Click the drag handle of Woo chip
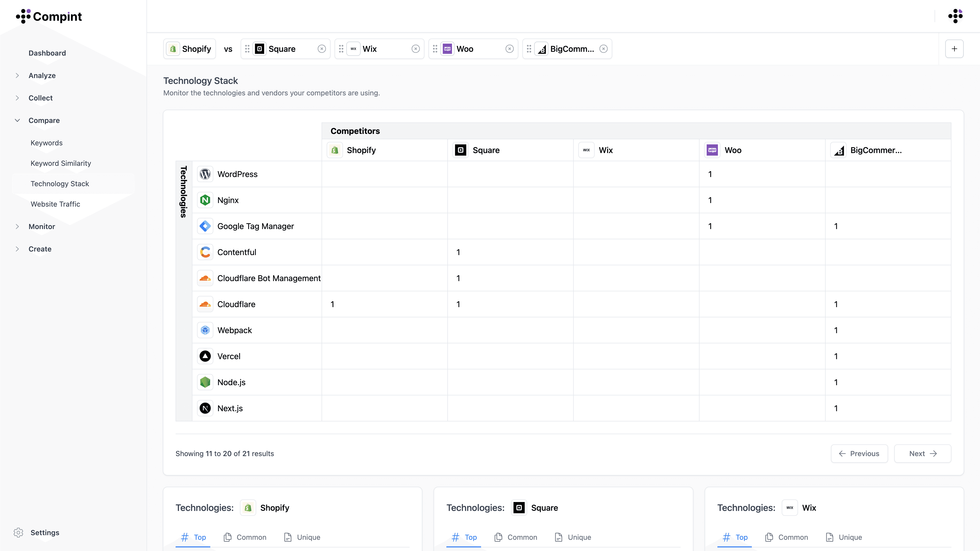The width and height of the screenshot is (980, 551). click(x=435, y=49)
